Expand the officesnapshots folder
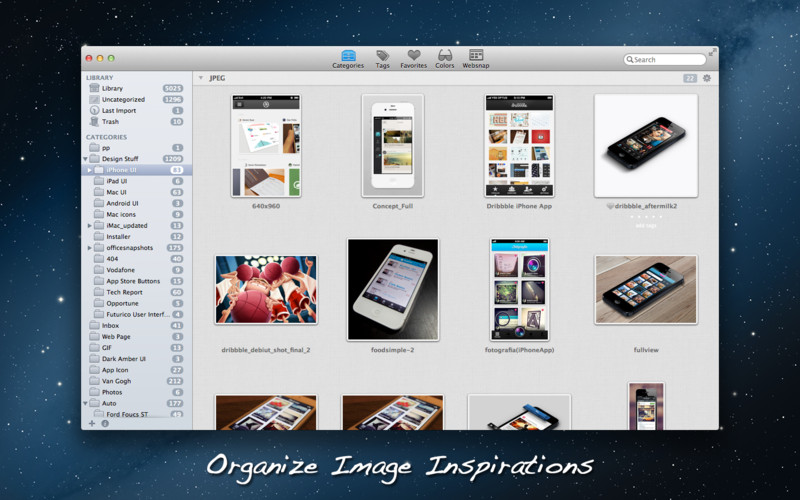This screenshot has height=500, width=800. [90, 248]
